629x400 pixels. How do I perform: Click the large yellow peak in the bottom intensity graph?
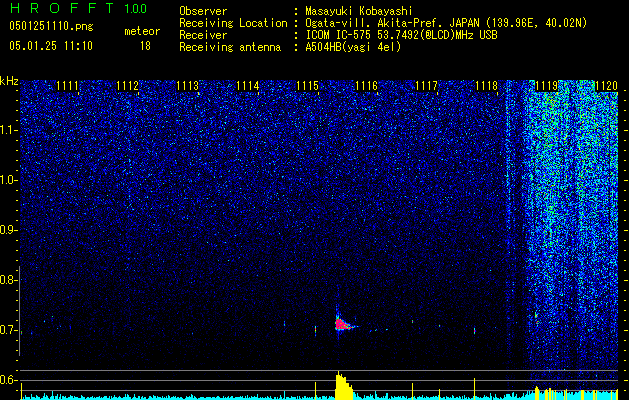[x=343, y=386]
